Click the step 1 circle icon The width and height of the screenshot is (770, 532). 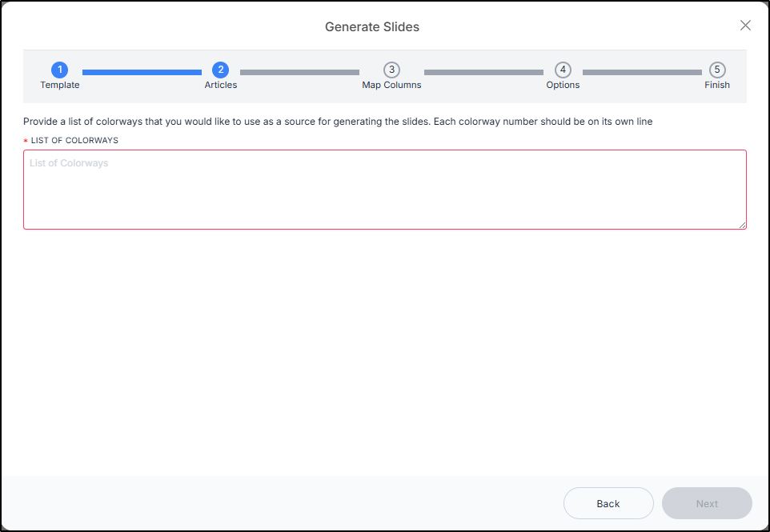59,70
